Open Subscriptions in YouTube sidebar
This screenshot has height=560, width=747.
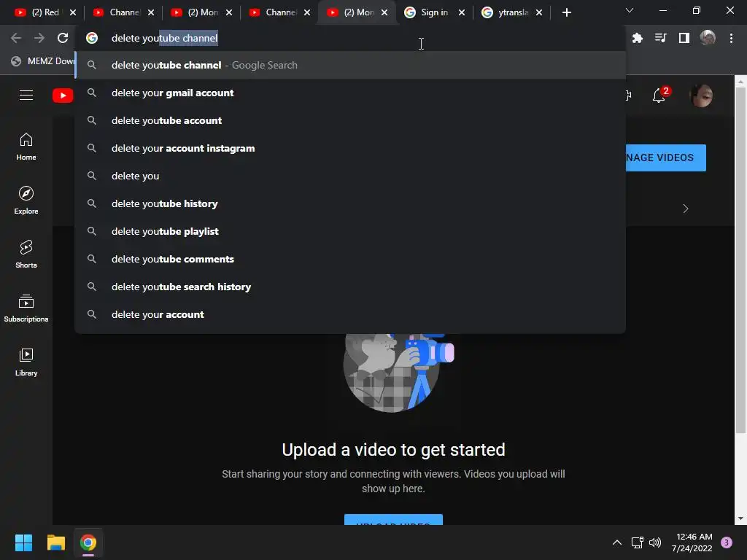(26, 308)
